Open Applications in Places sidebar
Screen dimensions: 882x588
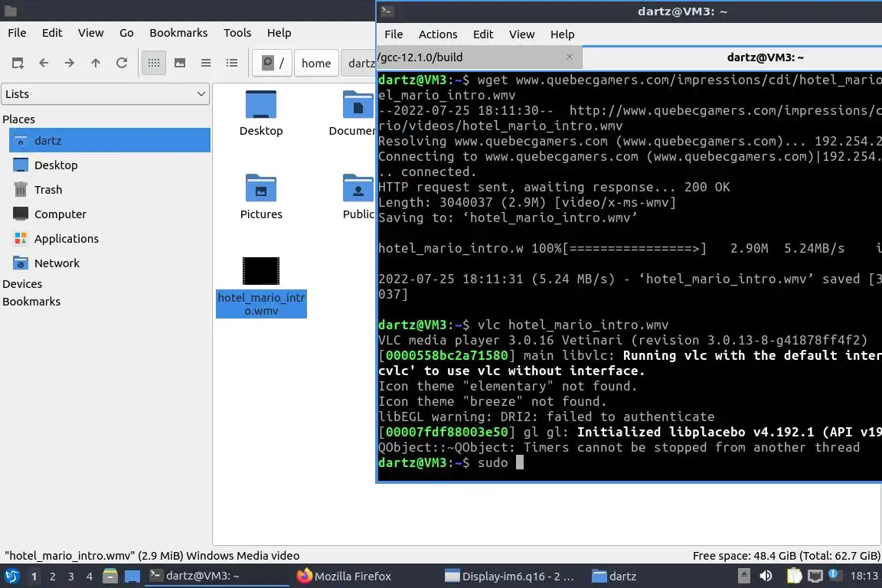pos(109,239)
